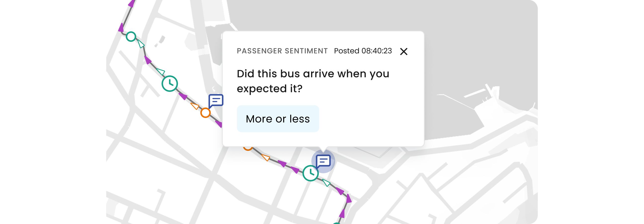Click the empty green circle stop at top-left

(131, 37)
